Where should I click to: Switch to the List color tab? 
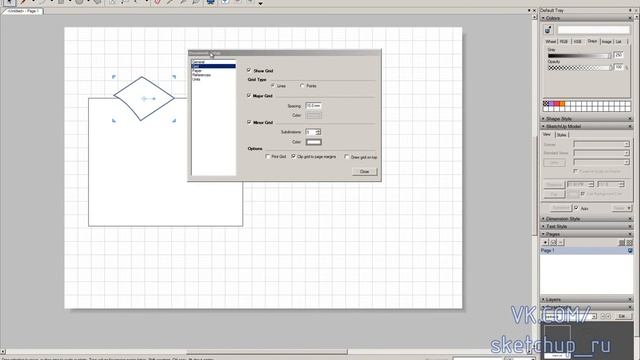tap(619, 42)
